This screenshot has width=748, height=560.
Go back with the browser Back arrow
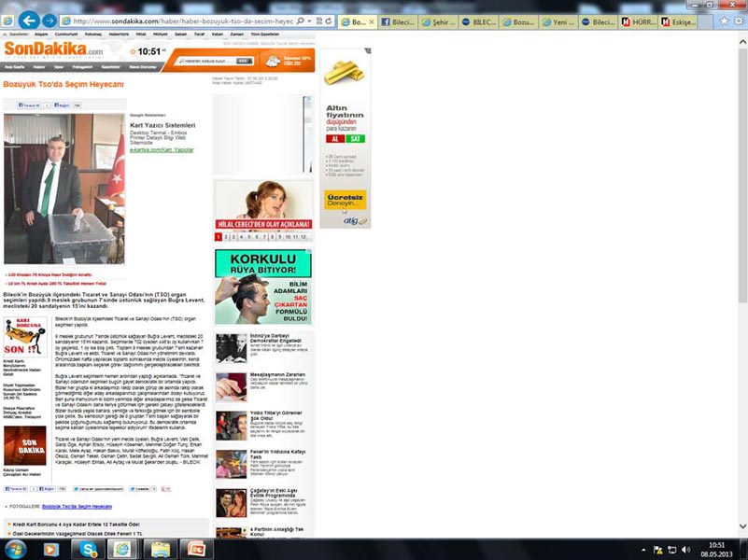pos(29,21)
